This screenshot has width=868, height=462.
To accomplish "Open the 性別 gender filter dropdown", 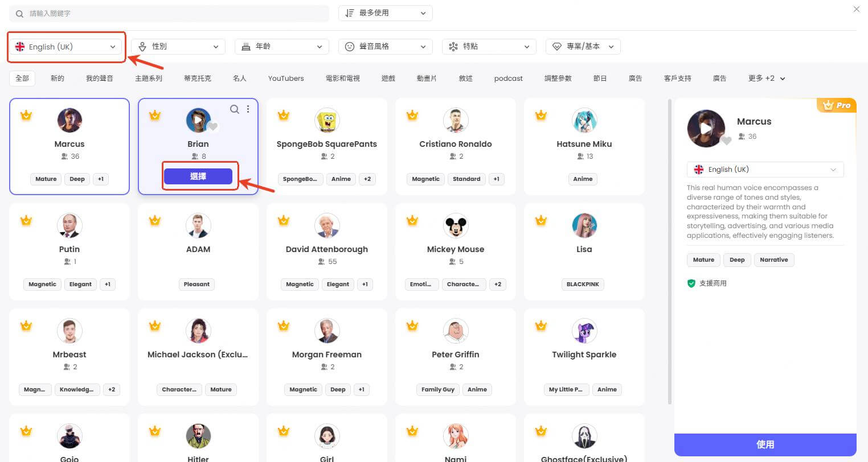I will coord(178,47).
